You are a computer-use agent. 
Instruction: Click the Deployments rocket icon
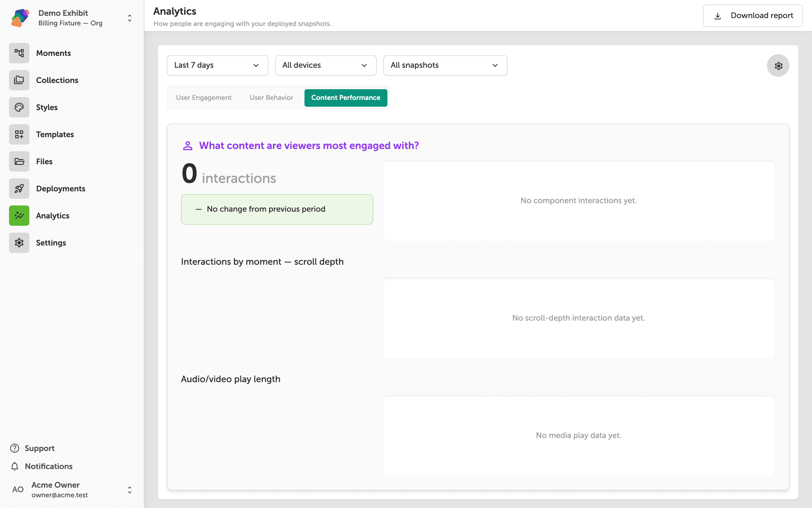point(19,189)
